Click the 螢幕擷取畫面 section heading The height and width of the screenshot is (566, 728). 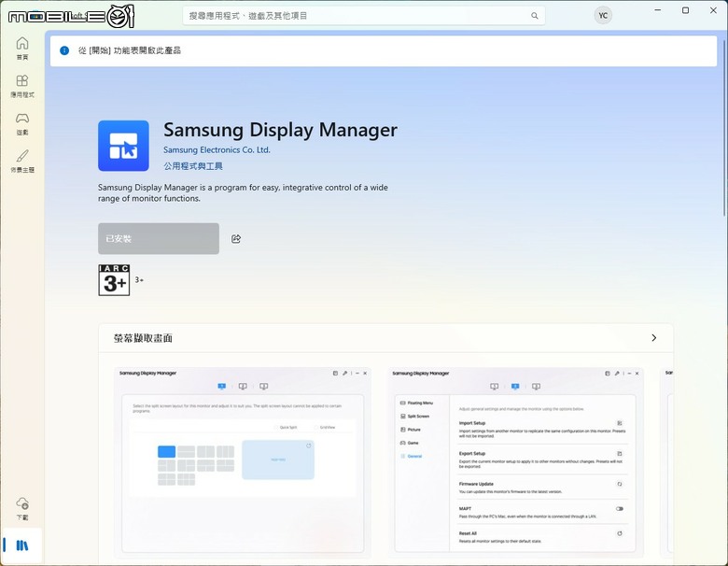point(143,338)
